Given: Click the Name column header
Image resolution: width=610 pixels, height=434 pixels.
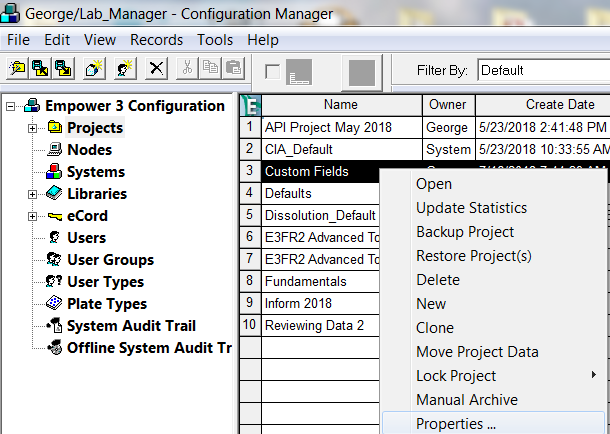Looking at the screenshot, I should [x=342, y=105].
